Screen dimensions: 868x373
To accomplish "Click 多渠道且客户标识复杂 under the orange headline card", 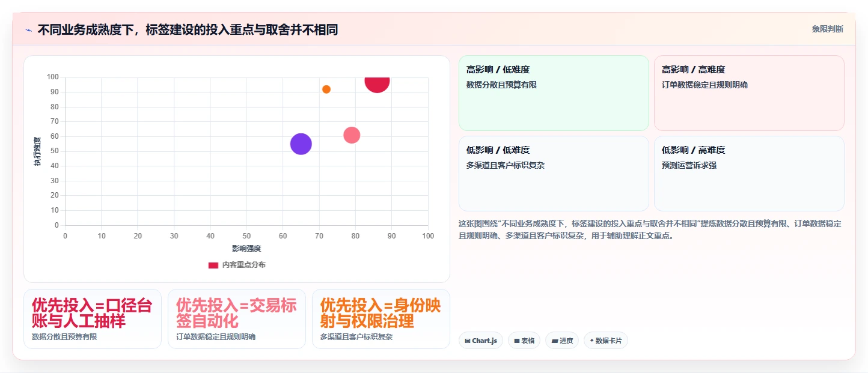I will click(x=356, y=337).
